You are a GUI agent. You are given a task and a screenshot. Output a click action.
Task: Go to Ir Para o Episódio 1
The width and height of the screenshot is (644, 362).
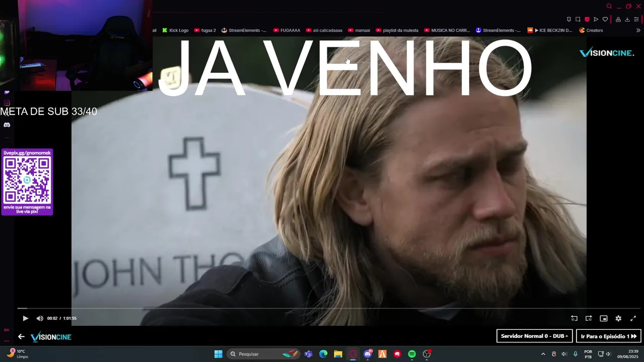[608, 336]
